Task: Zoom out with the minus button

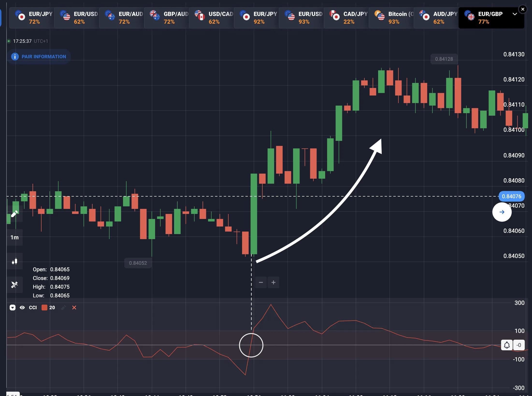Action: (261, 282)
